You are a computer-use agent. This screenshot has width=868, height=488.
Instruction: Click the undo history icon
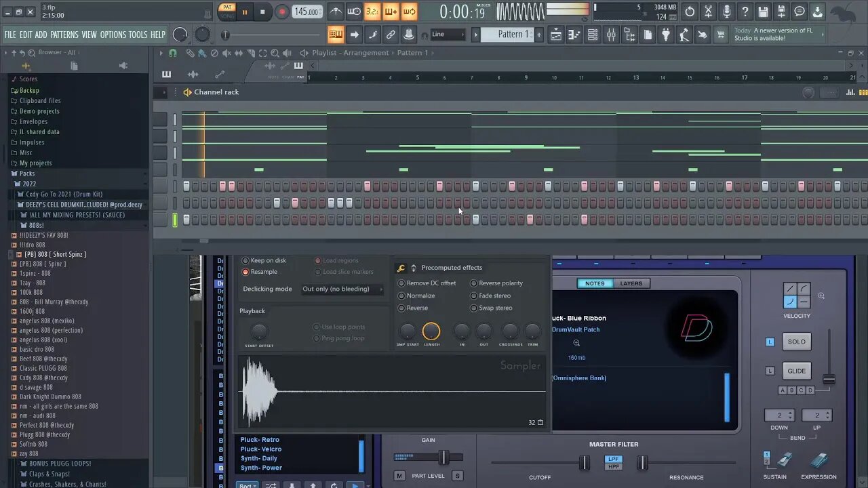pos(690,12)
